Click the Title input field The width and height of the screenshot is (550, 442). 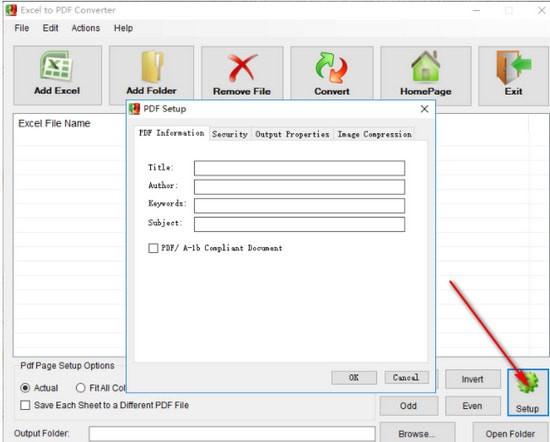click(299, 168)
